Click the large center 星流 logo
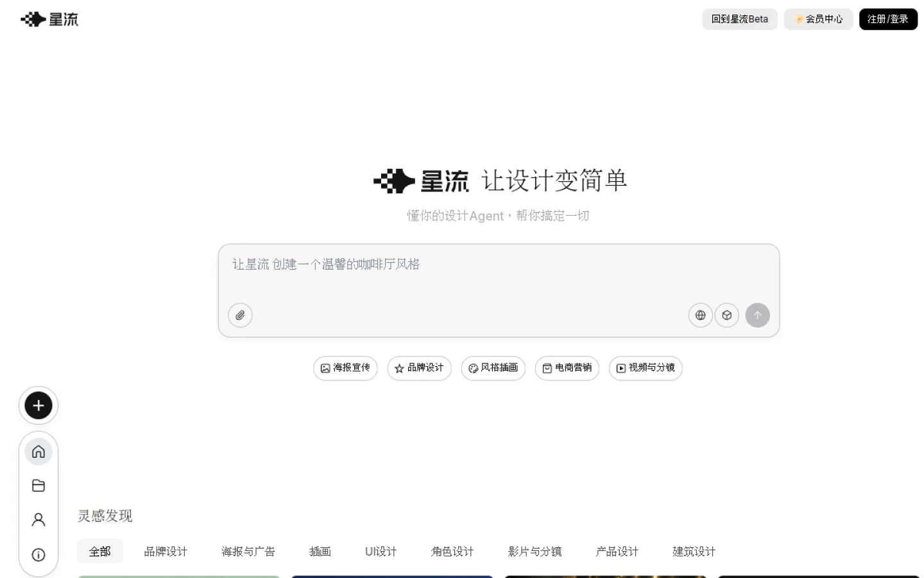924x578 pixels. 421,181
